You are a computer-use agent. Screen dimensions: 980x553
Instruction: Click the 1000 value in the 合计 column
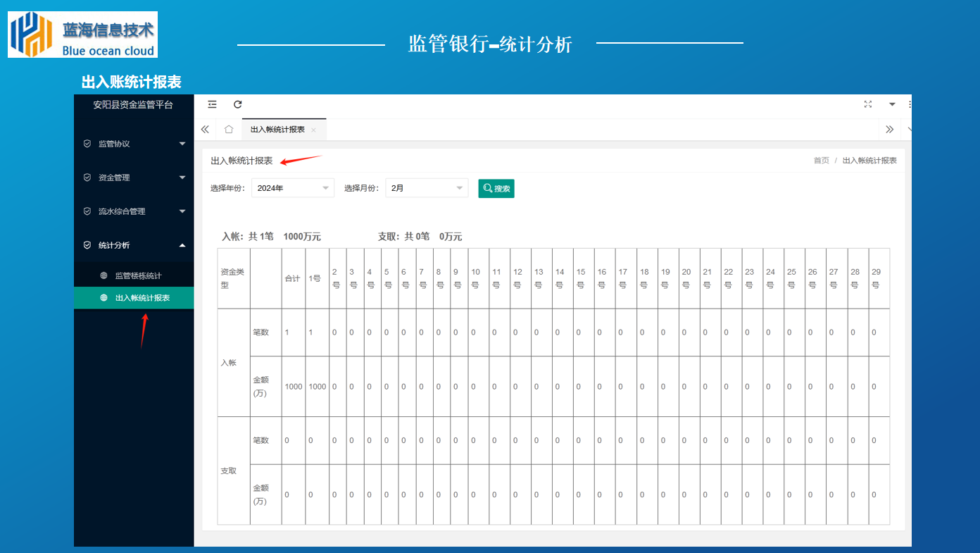[294, 387]
